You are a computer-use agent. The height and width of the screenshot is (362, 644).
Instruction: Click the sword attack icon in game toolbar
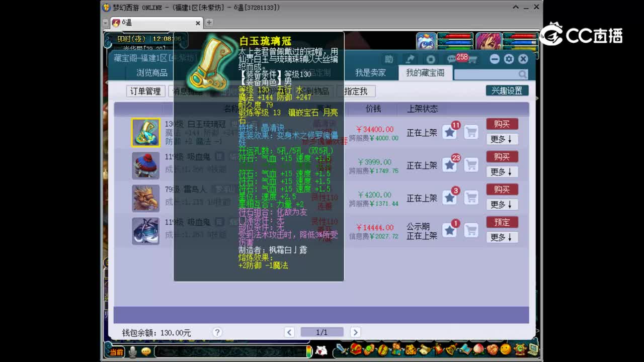[342, 349]
